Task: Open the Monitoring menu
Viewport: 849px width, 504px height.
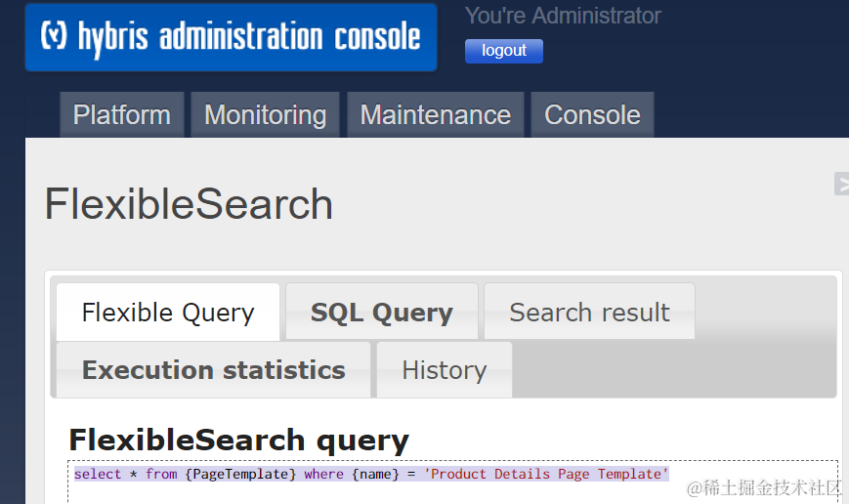Action: coord(266,114)
